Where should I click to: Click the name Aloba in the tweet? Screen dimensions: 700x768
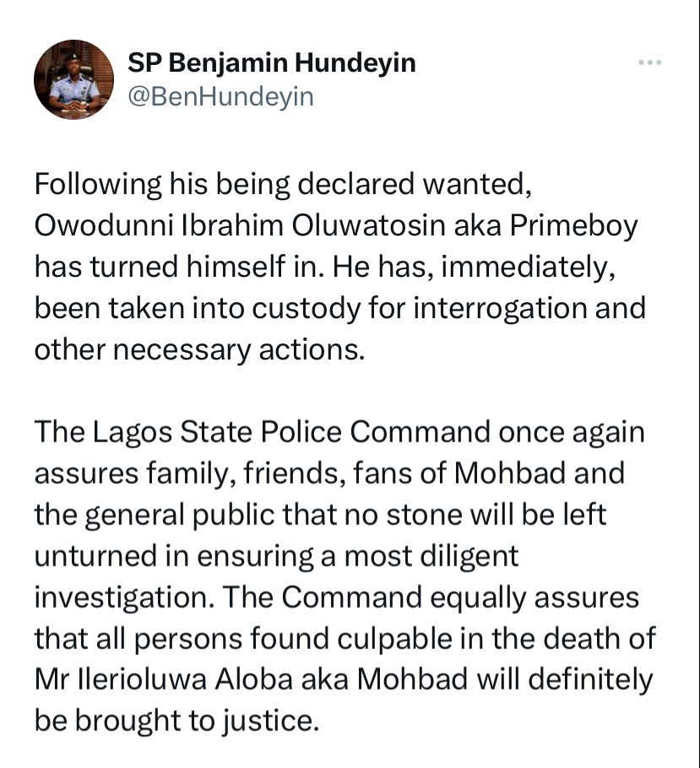pos(254,680)
